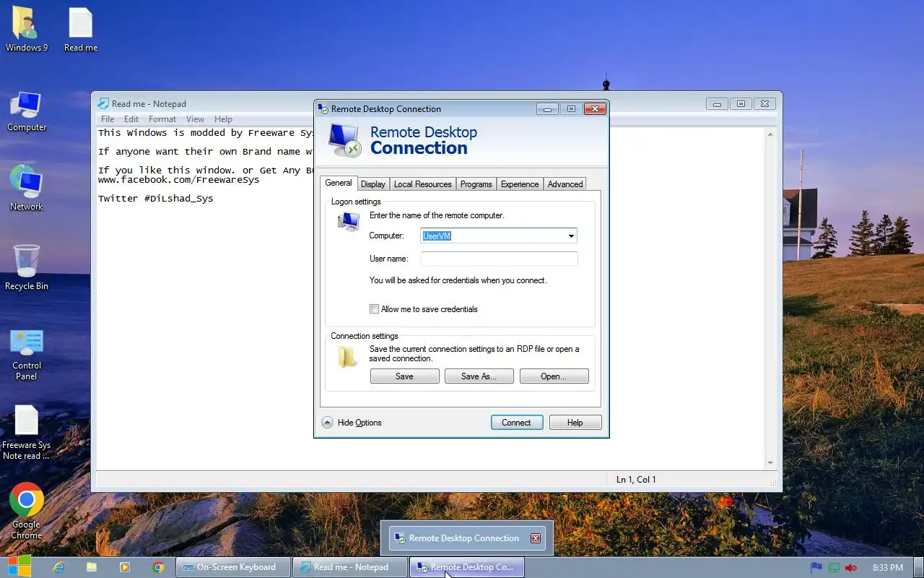Click www.facebook.com/FreewareSys text in Notepad
Viewport: 924px width, 578px height.
179,180
